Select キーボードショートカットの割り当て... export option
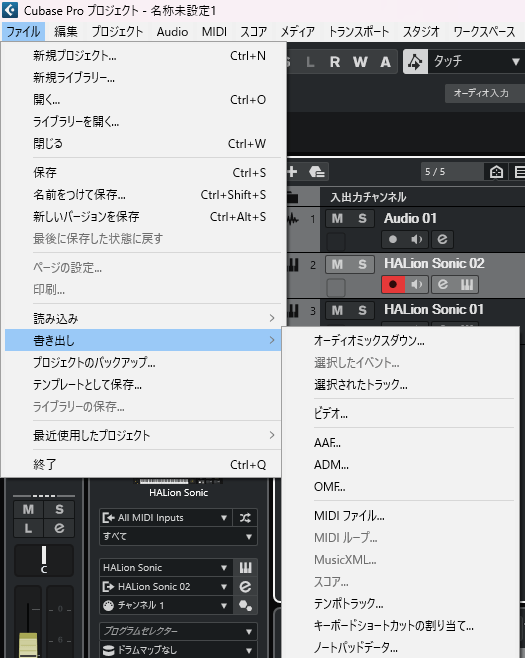 coord(401,626)
